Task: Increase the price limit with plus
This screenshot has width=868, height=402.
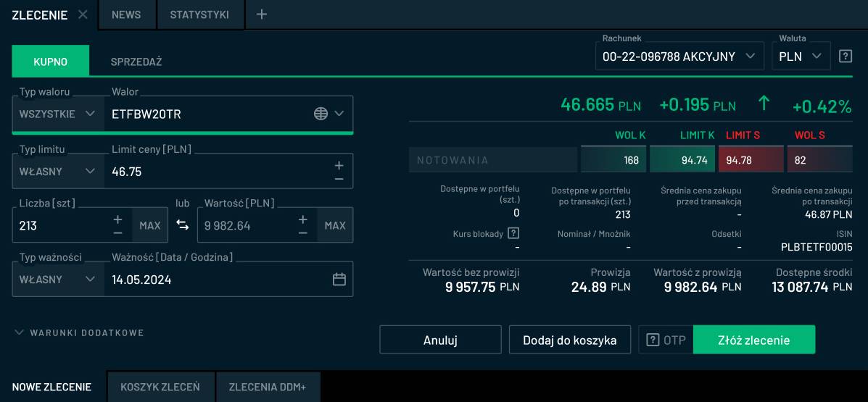Action: tap(339, 165)
